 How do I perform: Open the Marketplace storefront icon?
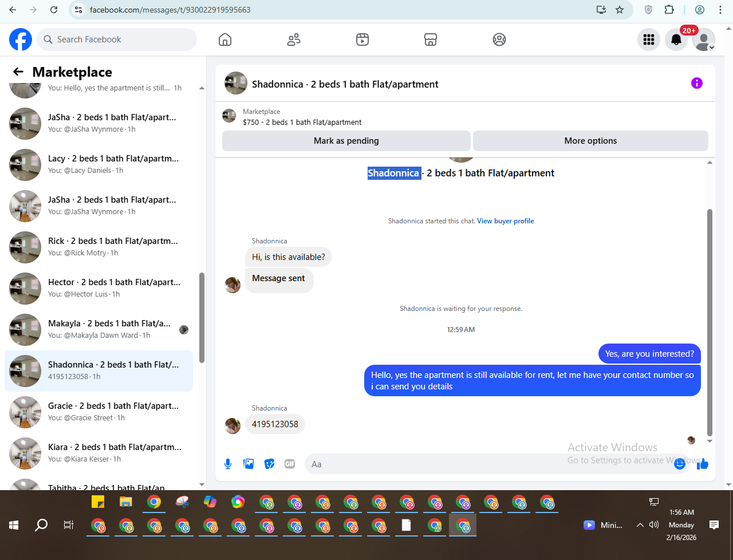431,40
